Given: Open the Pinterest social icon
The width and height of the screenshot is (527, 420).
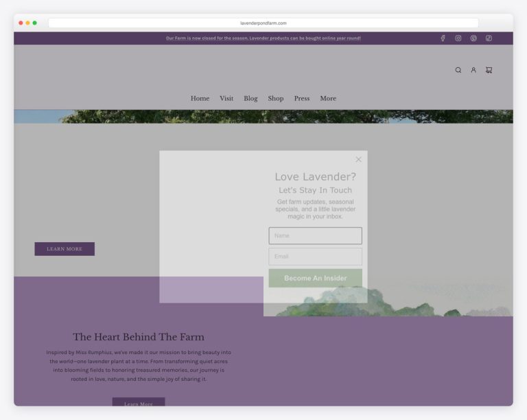Looking at the screenshot, I should coord(473,38).
